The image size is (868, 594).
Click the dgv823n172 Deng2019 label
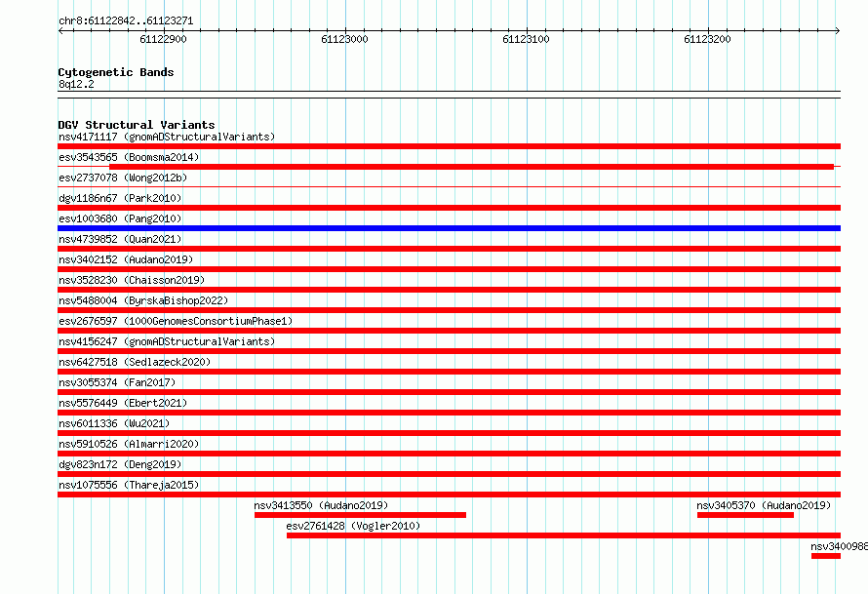(x=120, y=464)
